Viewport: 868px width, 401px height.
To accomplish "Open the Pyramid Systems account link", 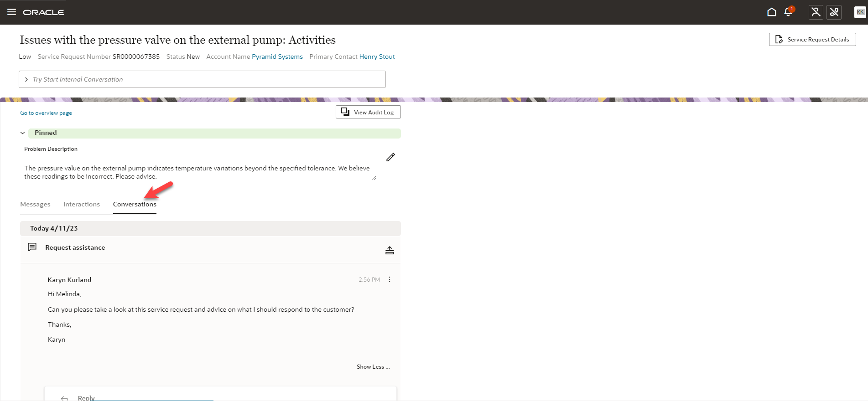I will [x=277, y=57].
